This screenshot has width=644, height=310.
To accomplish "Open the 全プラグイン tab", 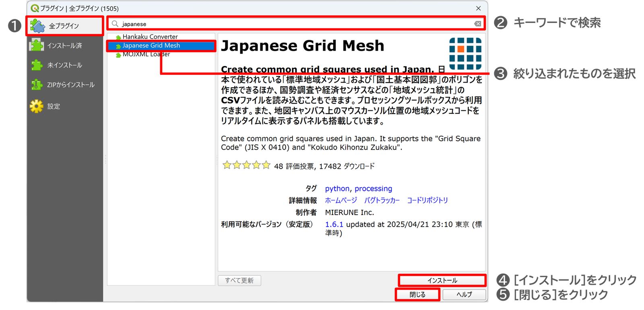I will pyautogui.click(x=65, y=26).
